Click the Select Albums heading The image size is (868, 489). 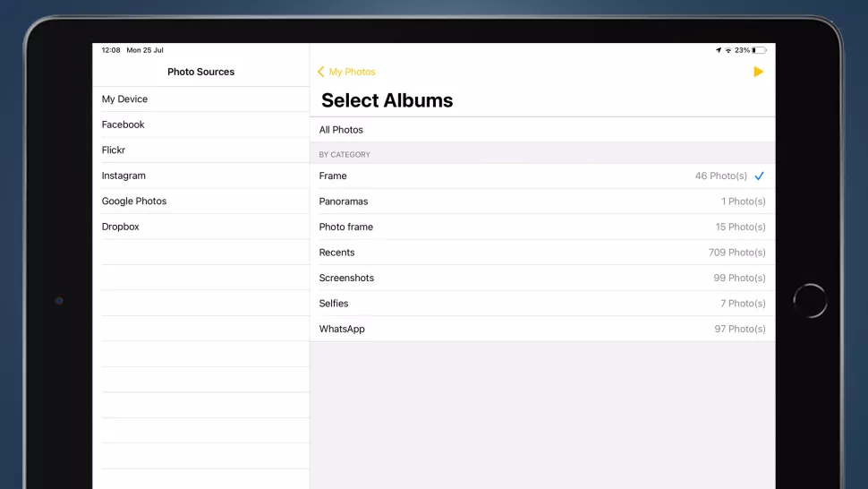click(387, 100)
